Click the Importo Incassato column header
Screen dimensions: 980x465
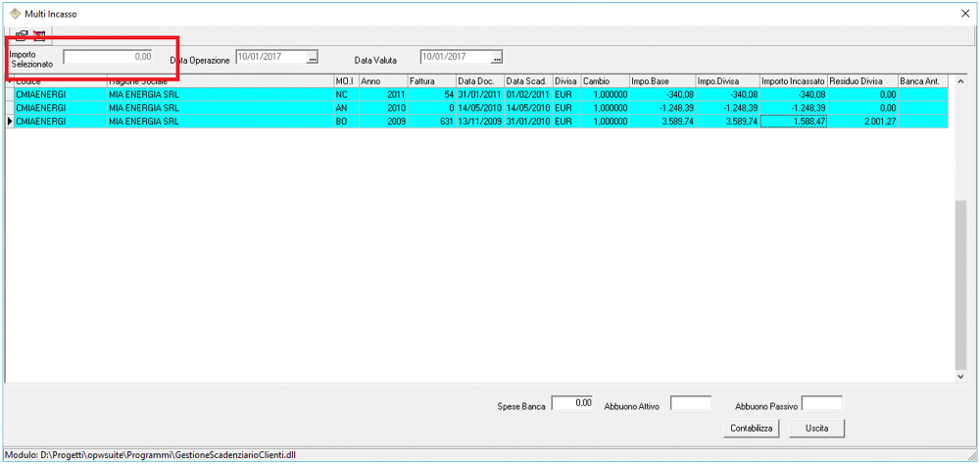pyautogui.click(x=793, y=80)
